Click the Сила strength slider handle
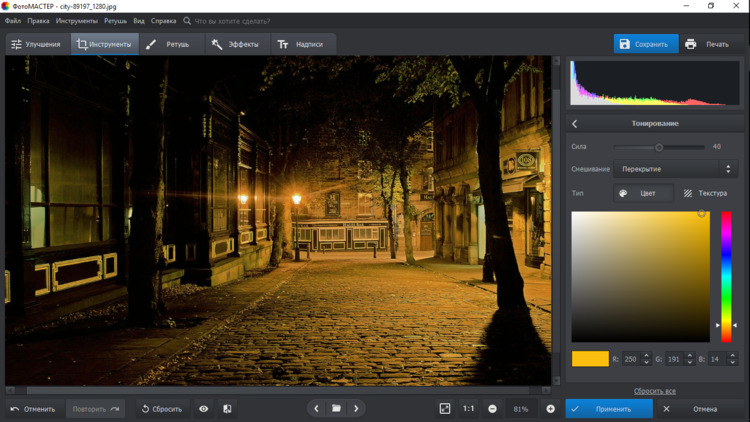 point(659,147)
